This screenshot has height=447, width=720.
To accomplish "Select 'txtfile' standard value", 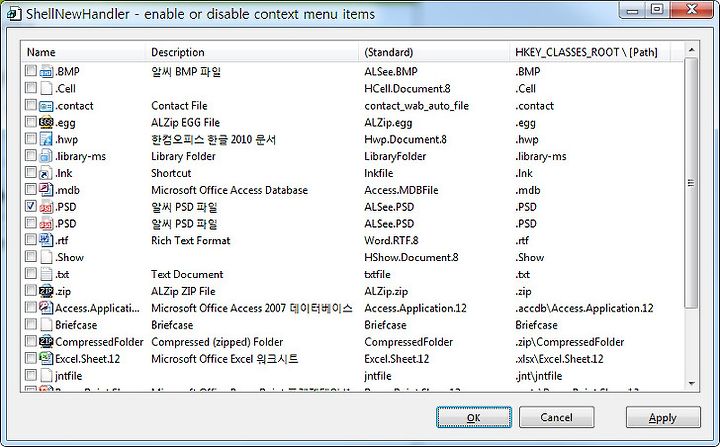I will (x=377, y=274).
